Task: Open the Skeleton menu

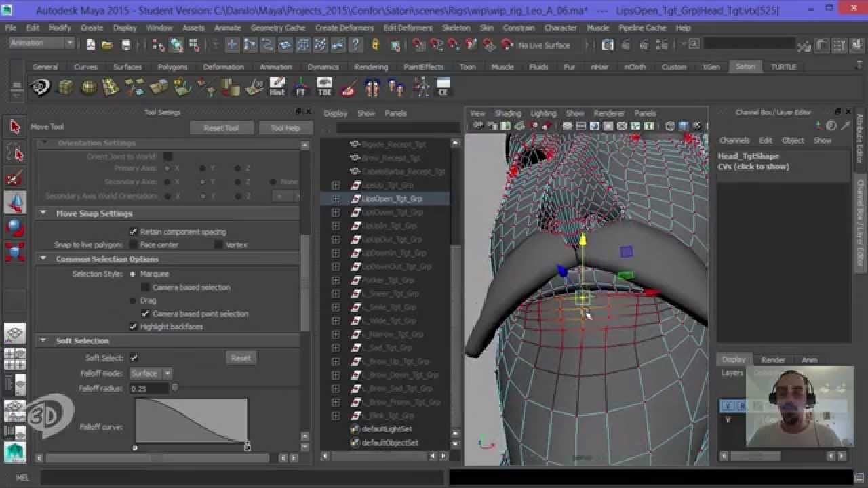Action: [x=456, y=28]
